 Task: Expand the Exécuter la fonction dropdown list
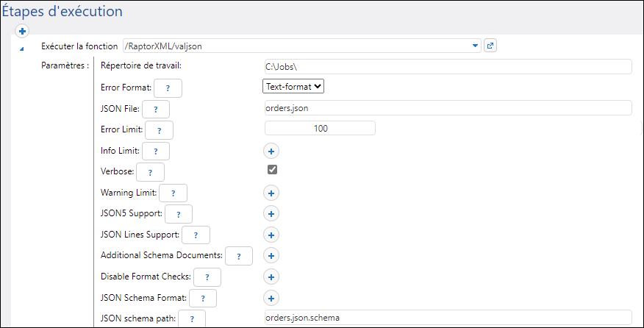tap(476, 46)
